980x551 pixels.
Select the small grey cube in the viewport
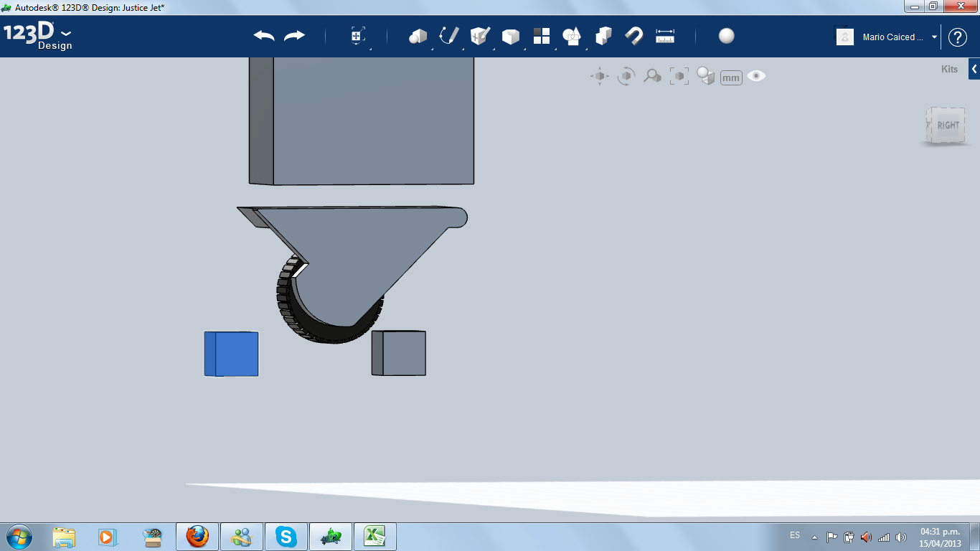click(x=398, y=353)
